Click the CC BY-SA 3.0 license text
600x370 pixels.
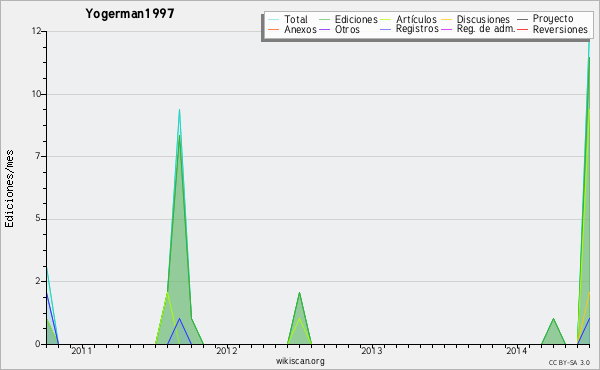point(569,363)
